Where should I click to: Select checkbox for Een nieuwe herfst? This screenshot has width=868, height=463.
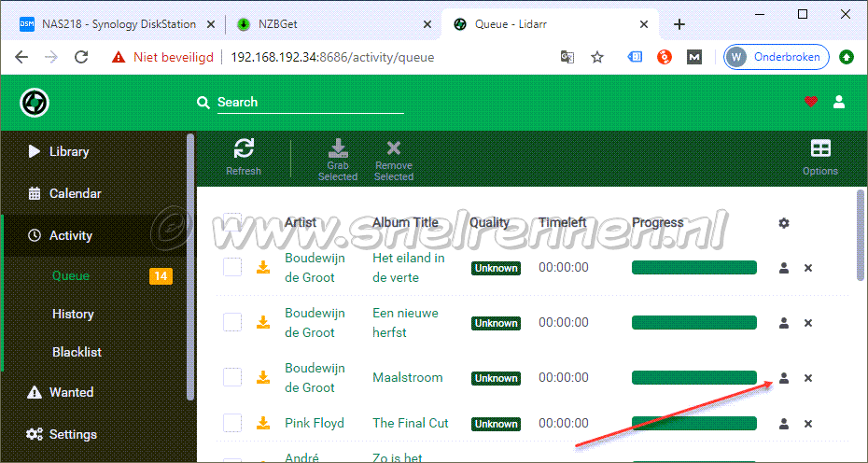tap(232, 322)
